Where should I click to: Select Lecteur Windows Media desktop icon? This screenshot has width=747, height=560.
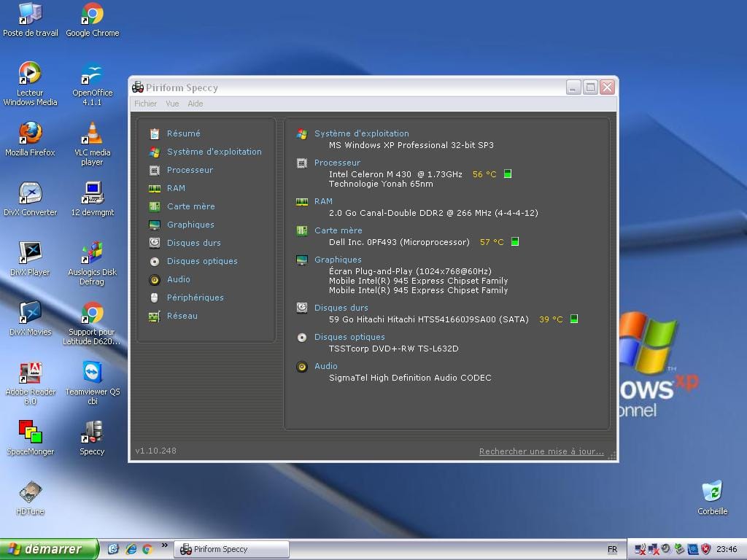(30, 84)
